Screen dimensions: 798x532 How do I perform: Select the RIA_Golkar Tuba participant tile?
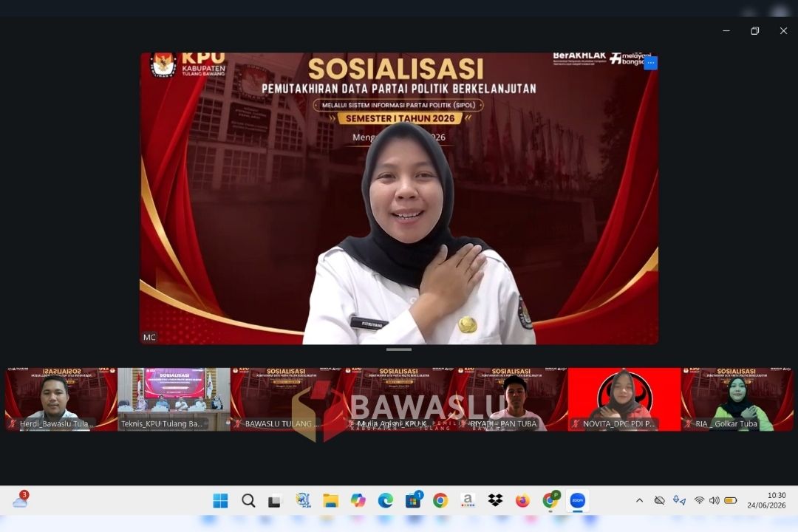pyautogui.click(x=737, y=400)
